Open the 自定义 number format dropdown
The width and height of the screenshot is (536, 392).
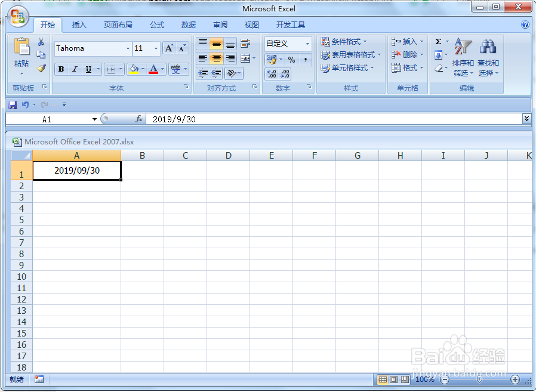click(307, 44)
